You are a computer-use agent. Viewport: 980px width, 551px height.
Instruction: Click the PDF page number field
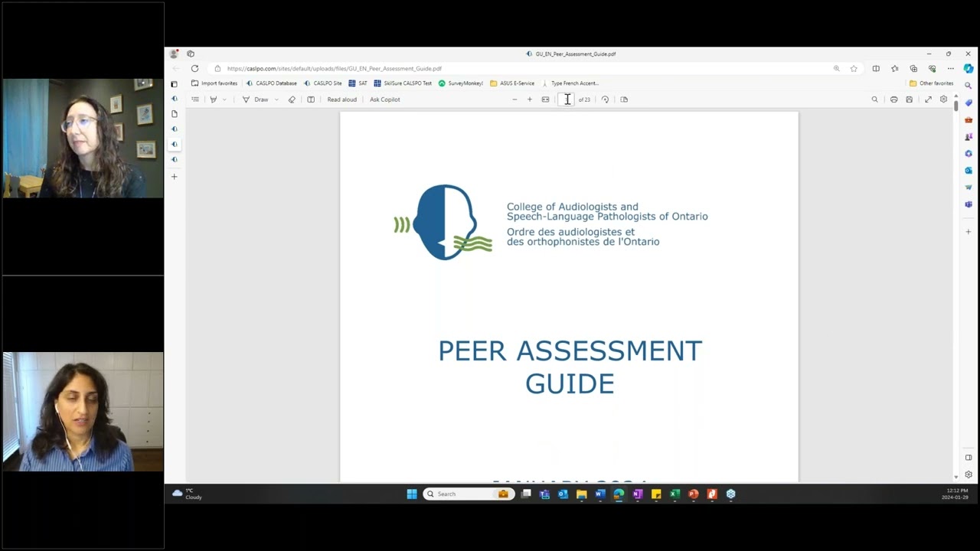[x=567, y=99]
